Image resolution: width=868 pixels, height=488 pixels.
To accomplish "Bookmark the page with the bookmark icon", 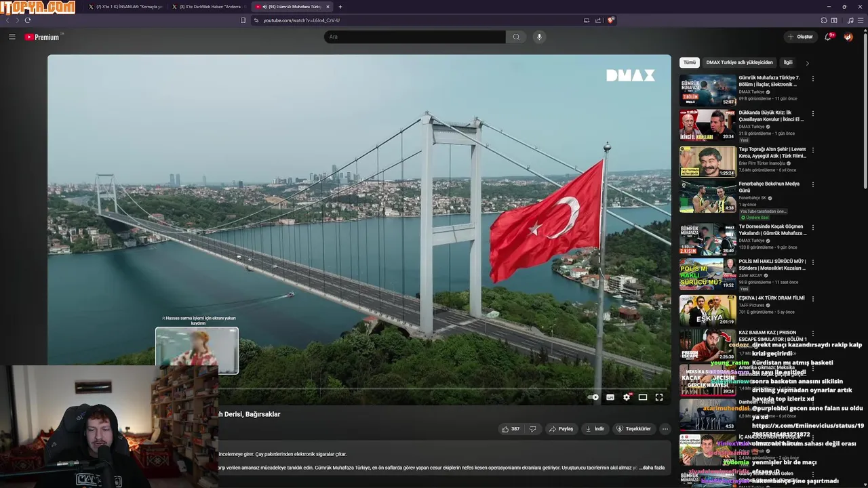I will click(243, 20).
